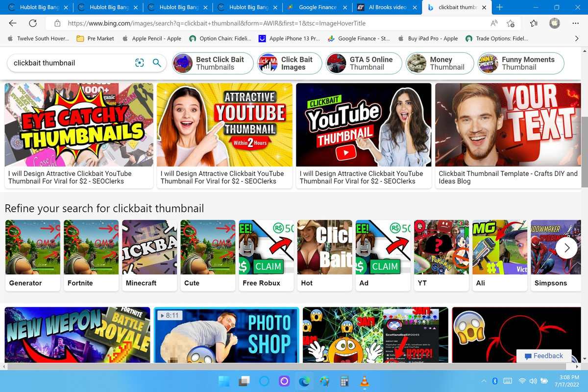Open Clickbait Thumbnail Template Crafts DIY link
The image size is (588, 392).
pos(508,177)
